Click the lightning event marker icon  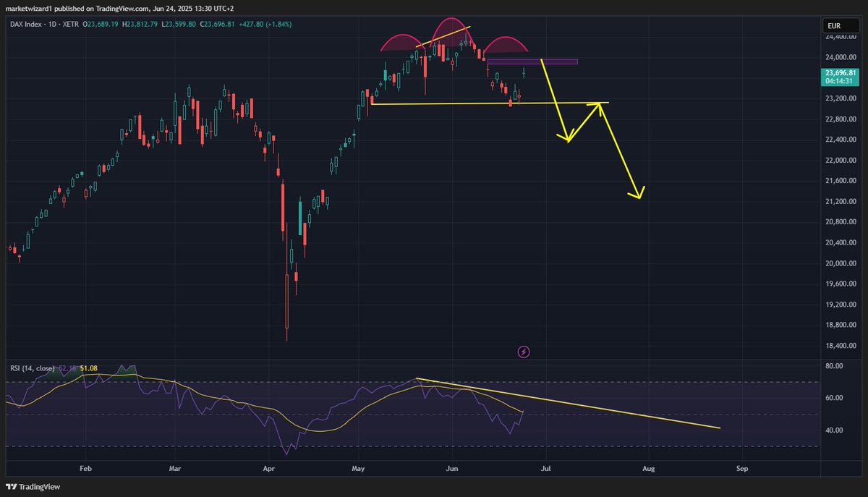click(x=524, y=352)
